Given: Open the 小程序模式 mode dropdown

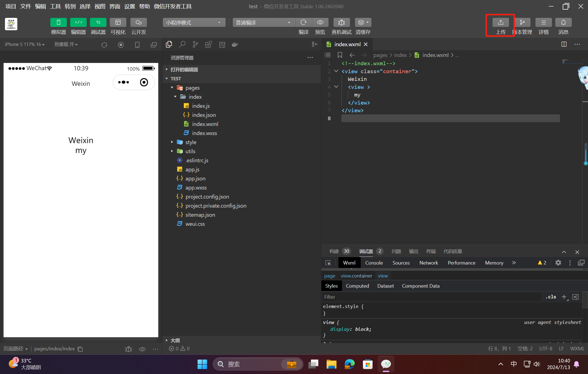Looking at the screenshot, I should click(194, 23).
